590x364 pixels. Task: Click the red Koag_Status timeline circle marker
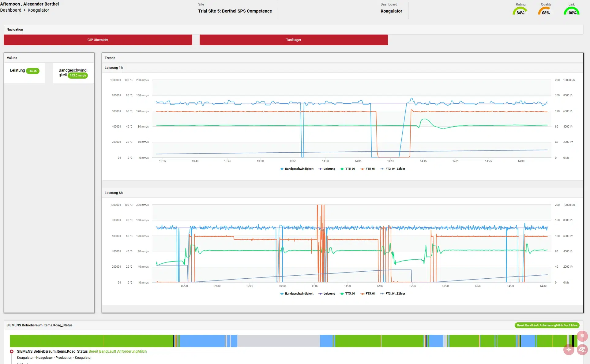pyautogui.click(x=12, y=351)
